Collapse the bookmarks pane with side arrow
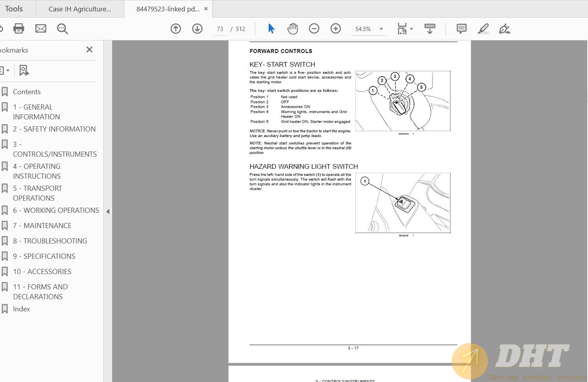Image resolution: width=588 pixels, height=382 pixels. (x=108, y=212)
